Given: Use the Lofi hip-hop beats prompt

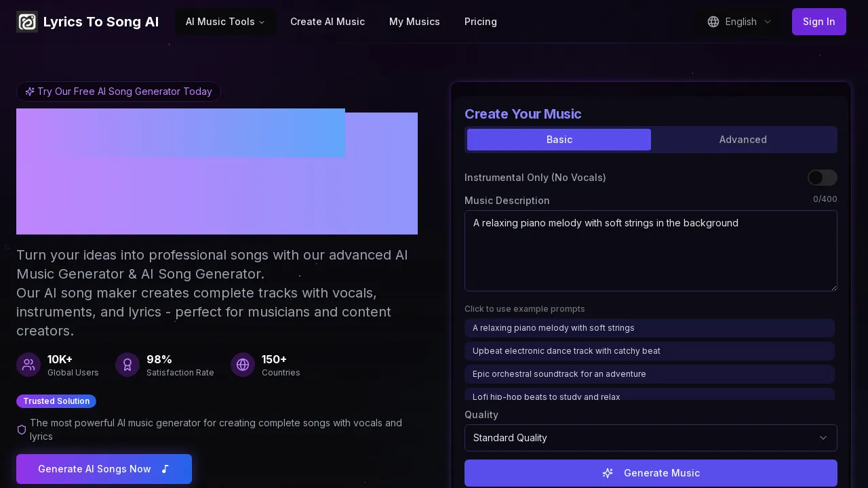Looking at the screenshot, I should 650,394.
